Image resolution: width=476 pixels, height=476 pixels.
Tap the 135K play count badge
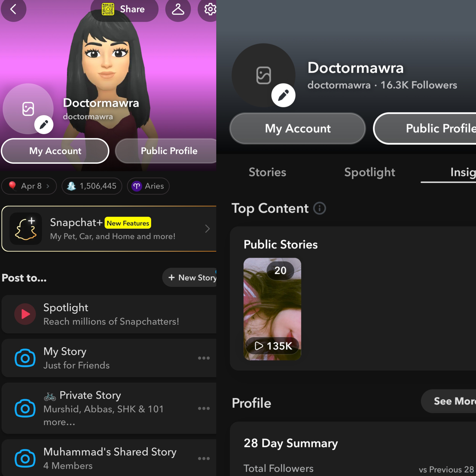[272, 346]
